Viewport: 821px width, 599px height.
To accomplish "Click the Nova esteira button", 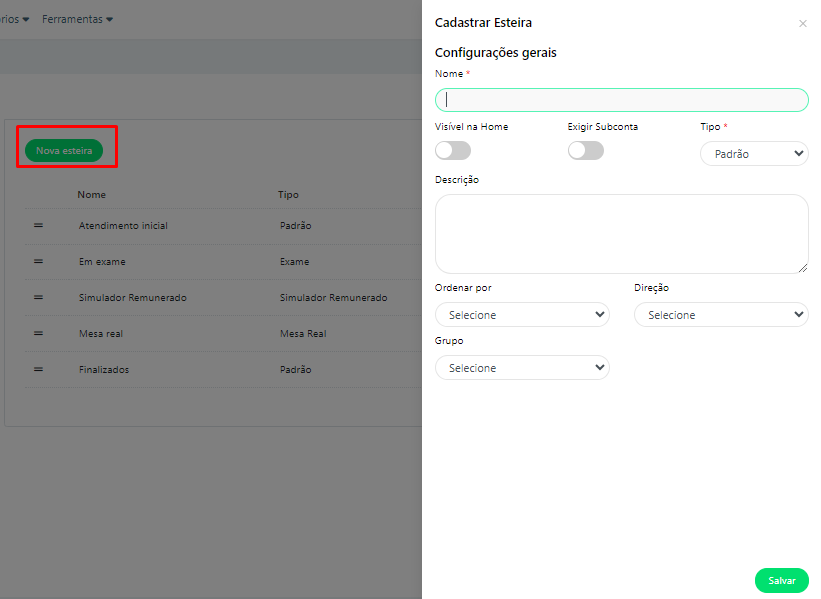I will 64,151.
